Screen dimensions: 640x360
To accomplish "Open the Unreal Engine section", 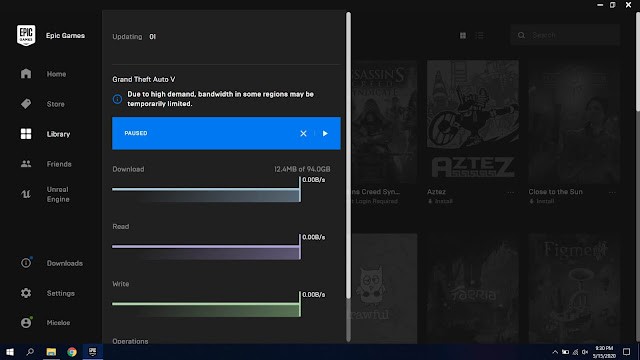I will (45, 194).
